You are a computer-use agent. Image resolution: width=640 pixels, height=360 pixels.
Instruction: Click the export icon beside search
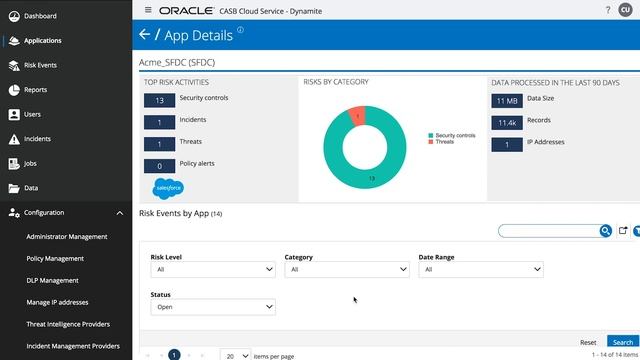tap(623, 231)
